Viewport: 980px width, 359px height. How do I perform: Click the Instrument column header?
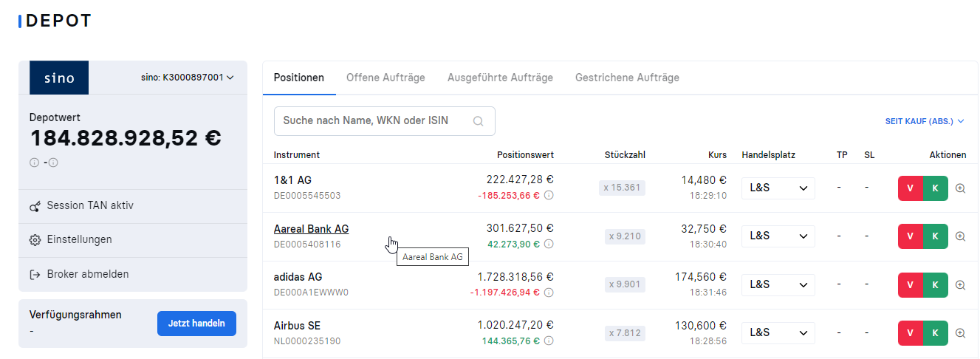coord(297,155)
